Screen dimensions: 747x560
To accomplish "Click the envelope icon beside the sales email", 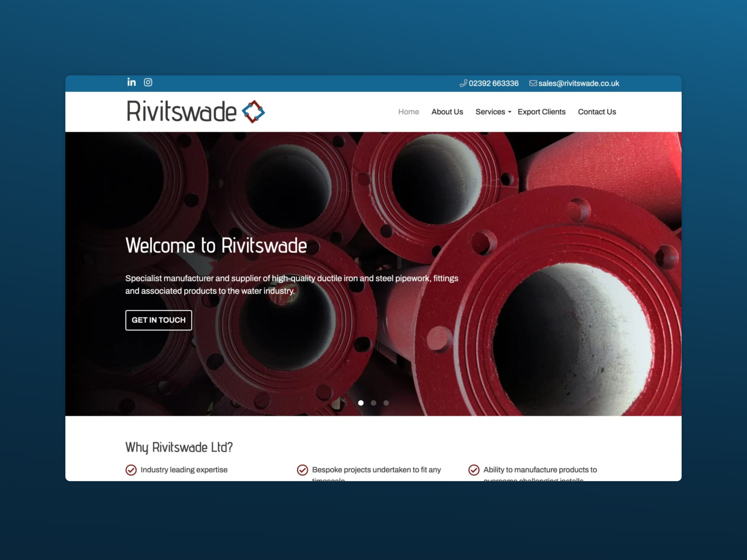I will [x=533, y=83].
